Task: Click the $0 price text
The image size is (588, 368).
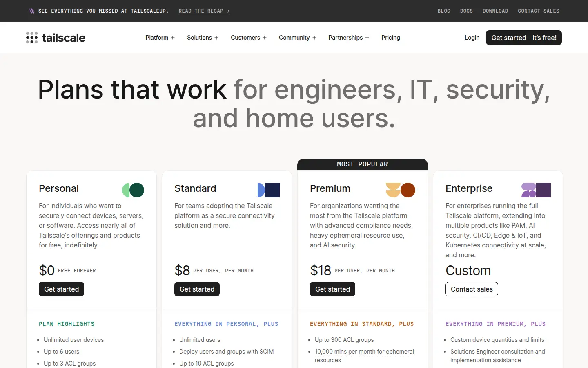Action: pos(47,271)
